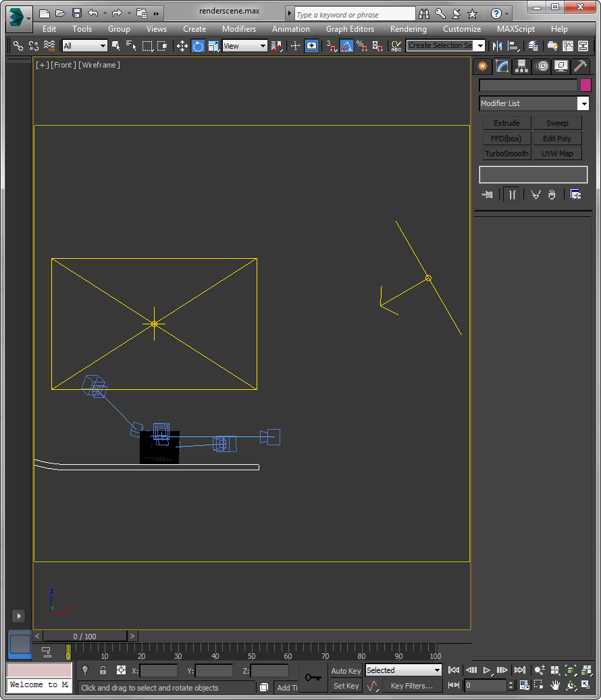Click the large Set Keys key icon
Screen dimensions: 601x700
point(313,678)
